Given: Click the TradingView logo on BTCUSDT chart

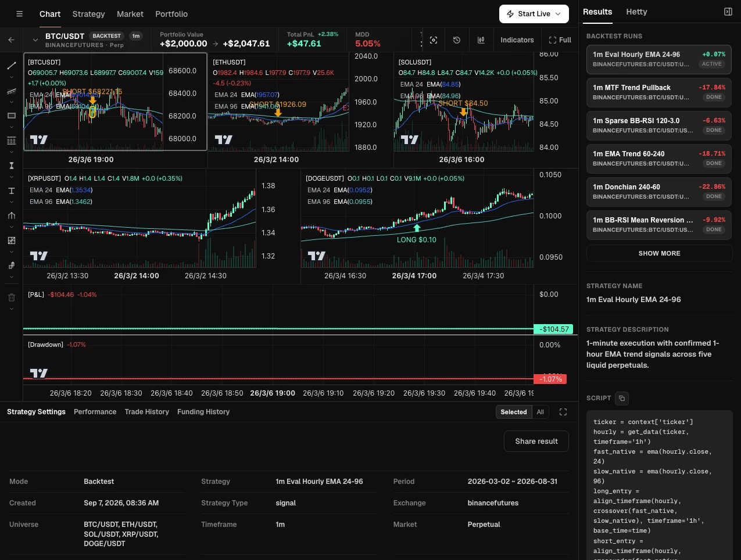Looking at the screenshot, I should (x=38, y=139).
